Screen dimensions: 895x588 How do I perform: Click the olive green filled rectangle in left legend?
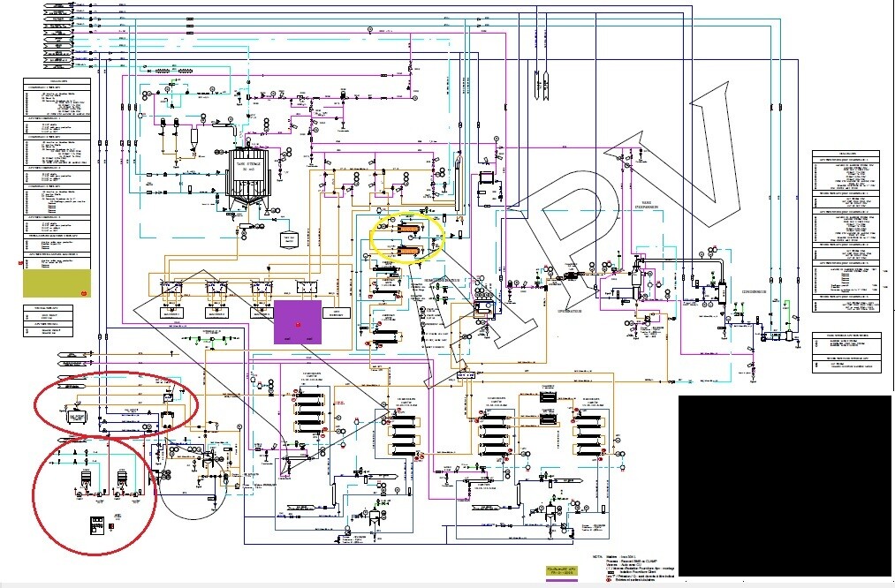pos(57,283)
